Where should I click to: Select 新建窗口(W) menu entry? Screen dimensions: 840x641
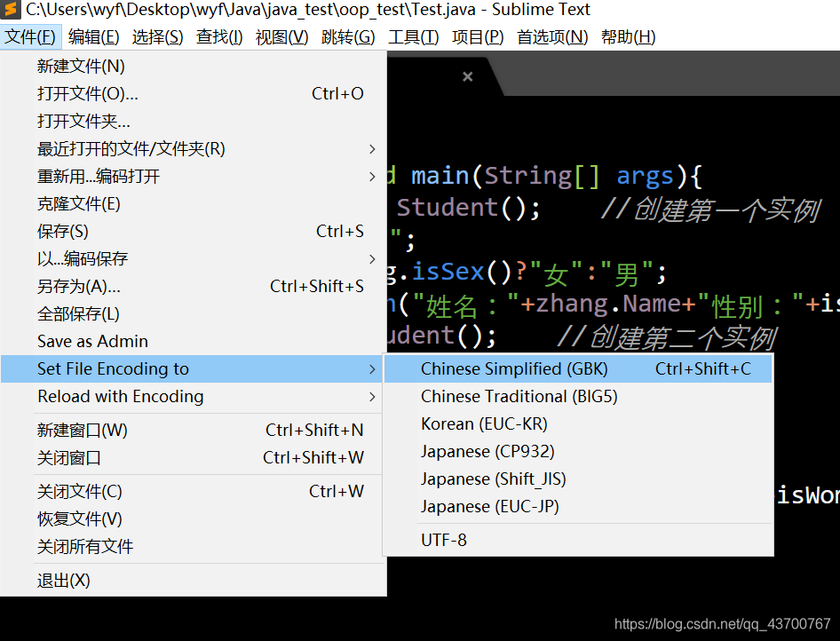coord(193,430)
